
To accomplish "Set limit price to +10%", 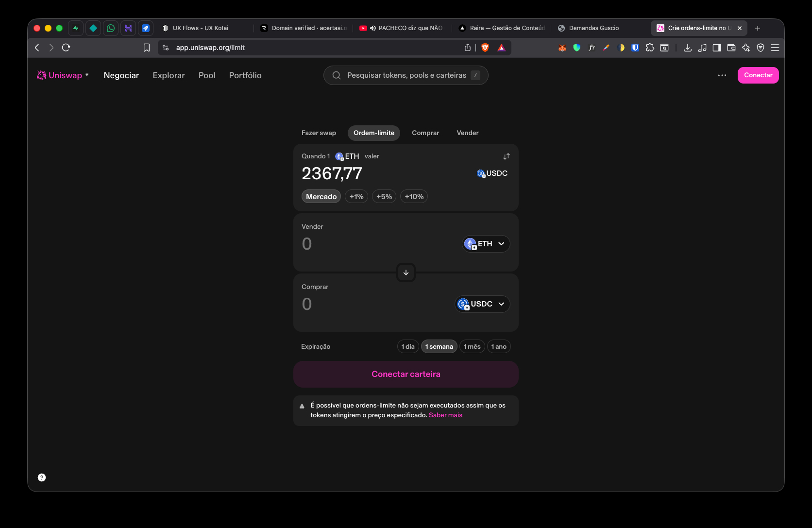I will pyautogui.click(x=414, y=197).
